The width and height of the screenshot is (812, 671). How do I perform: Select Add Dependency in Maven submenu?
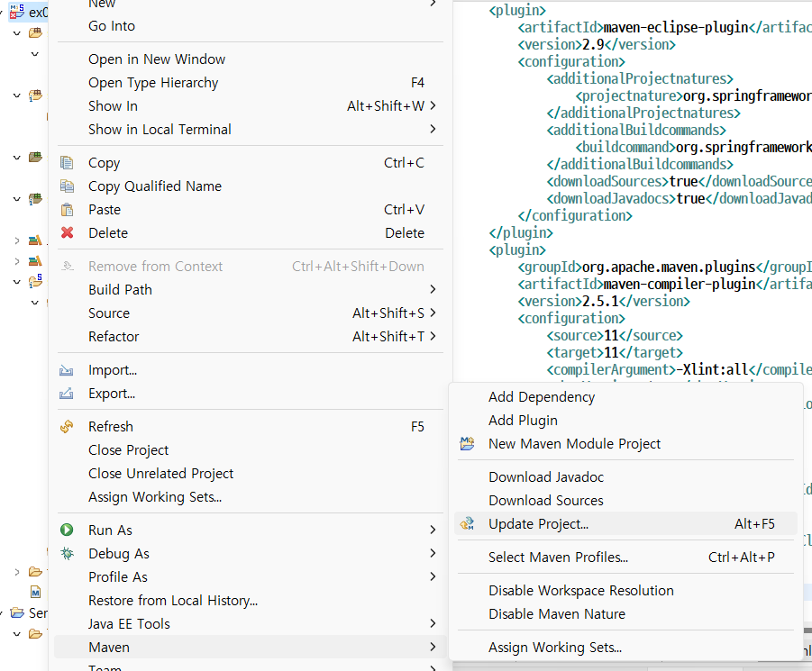coord(541,397)
